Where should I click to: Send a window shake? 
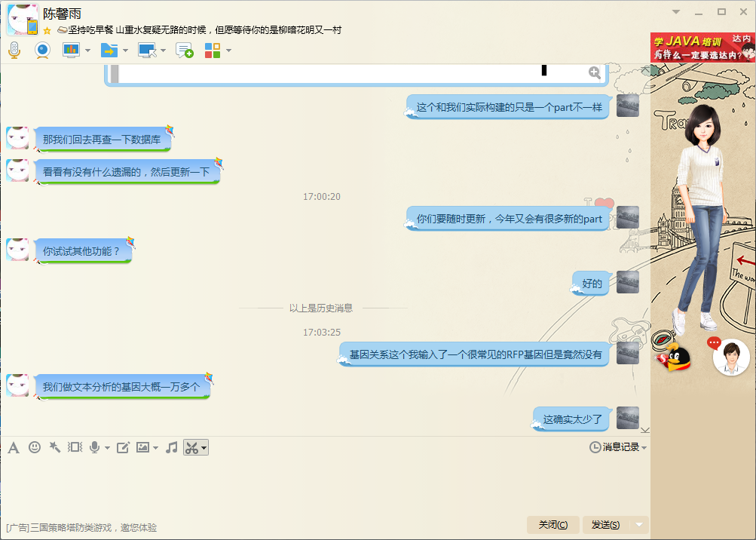75,447
